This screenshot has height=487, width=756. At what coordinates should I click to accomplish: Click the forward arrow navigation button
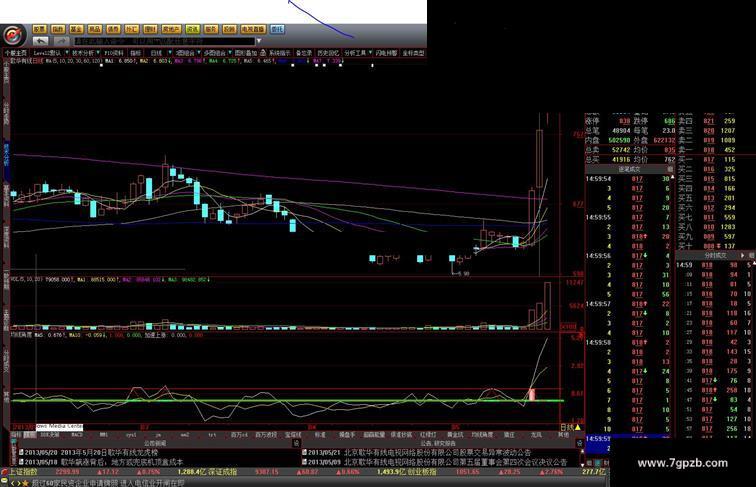pos(61,41)
